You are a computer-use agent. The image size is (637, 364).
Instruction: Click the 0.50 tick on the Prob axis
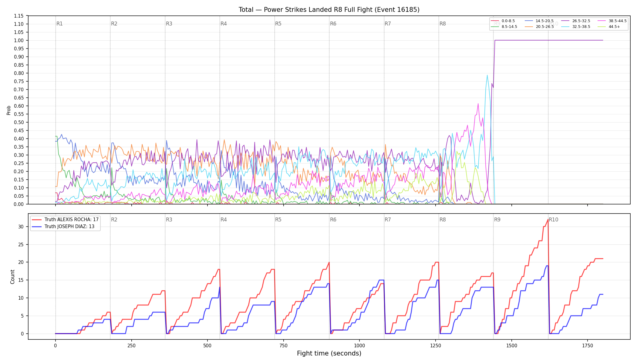tap(19, 122)
